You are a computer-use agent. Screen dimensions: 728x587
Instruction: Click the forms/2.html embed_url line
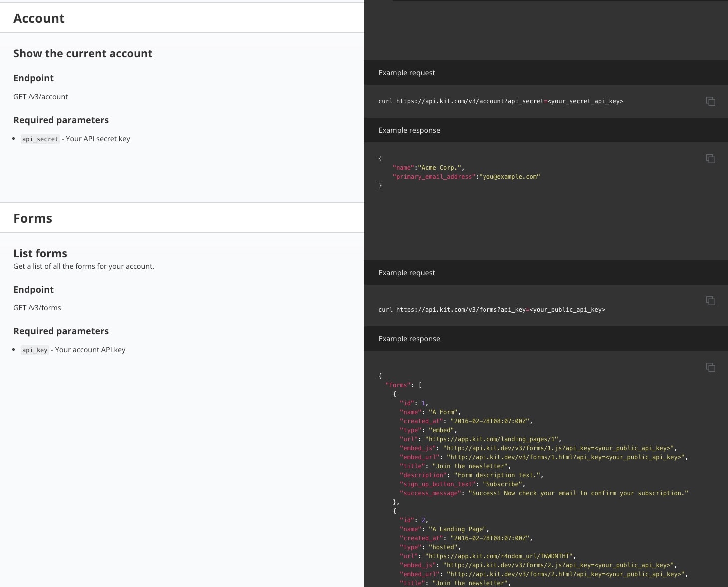pos(544,574)
